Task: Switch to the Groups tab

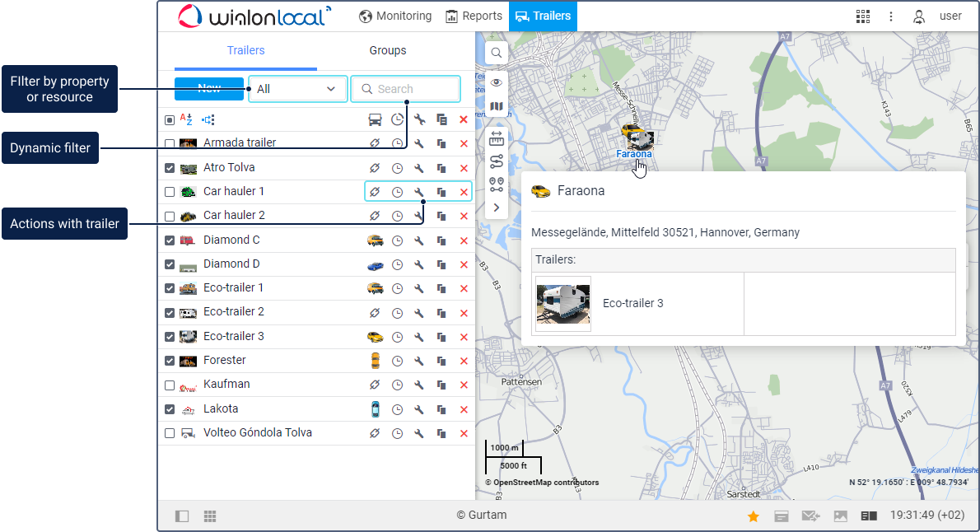Action: click(x=387, y=50)
